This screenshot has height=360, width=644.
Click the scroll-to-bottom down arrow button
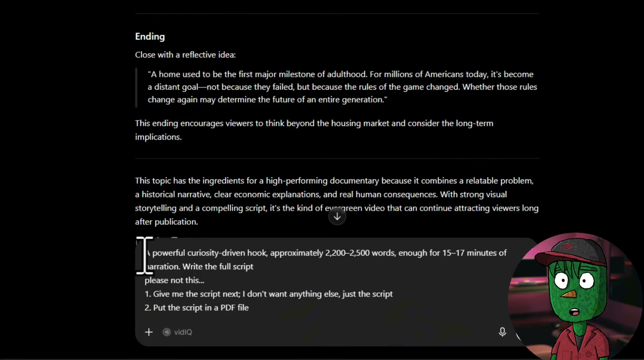coord(337,217)
